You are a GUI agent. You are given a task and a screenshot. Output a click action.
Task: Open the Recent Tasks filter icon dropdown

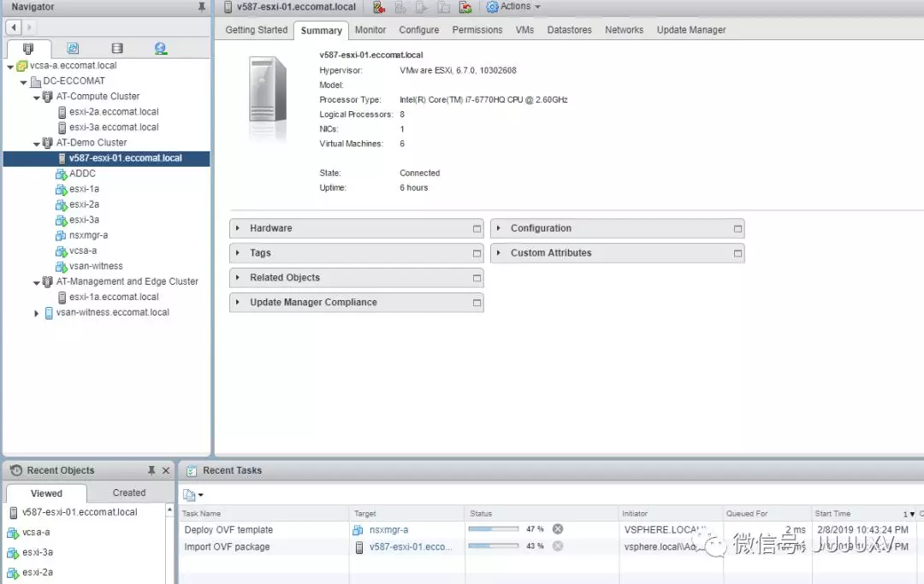192,494
